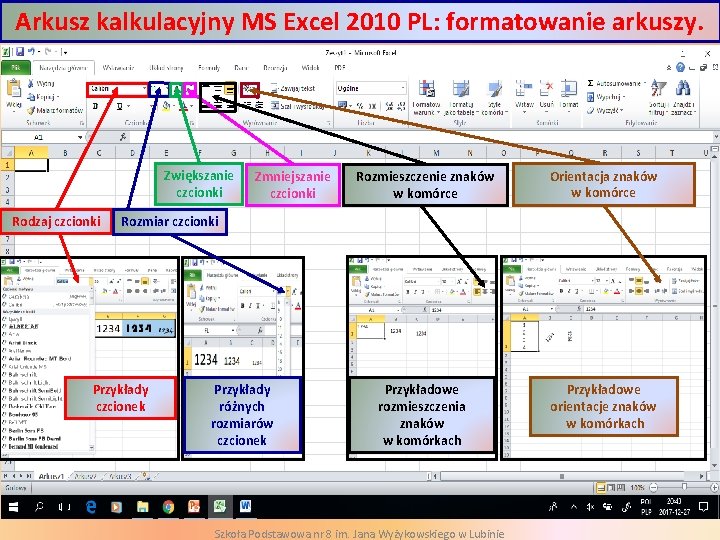The image size is (720, 540).
Task: Click the fx insert function button
Action: (123, 137)
